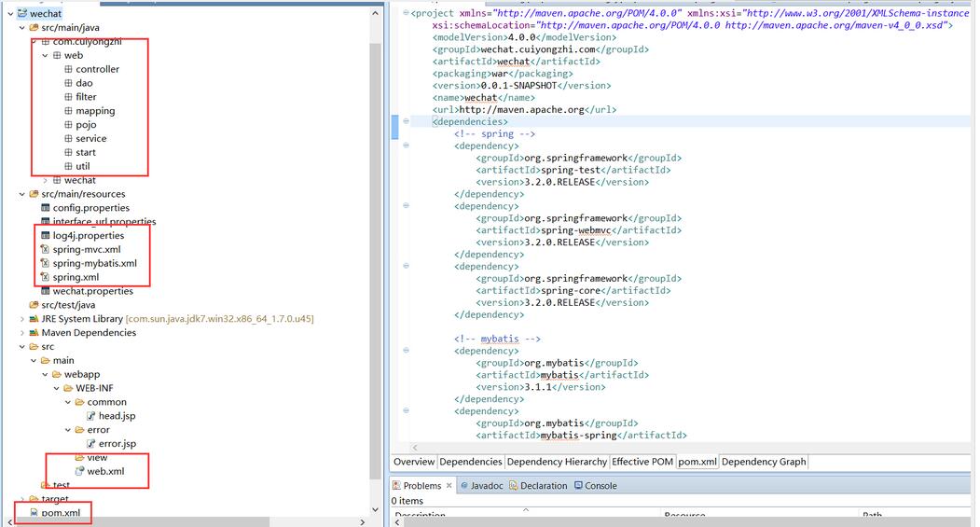Collapse the wechat project node

pyautogui.click(x=10, y=14)
